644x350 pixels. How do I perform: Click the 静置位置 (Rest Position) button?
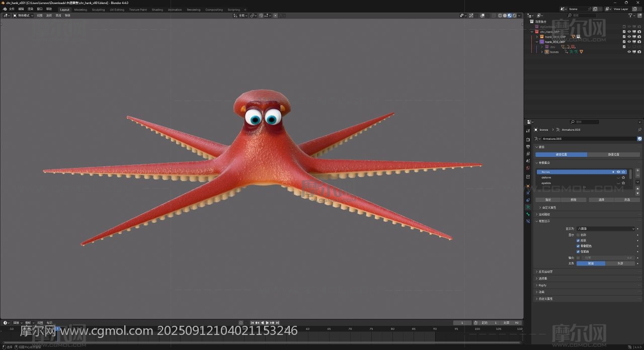614,154
